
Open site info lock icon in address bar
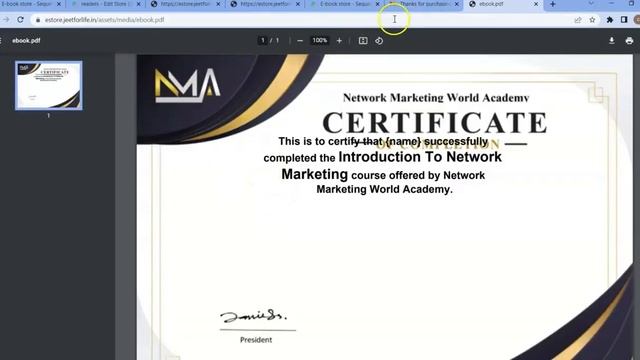pyautogui.click(x=38, y=20)
